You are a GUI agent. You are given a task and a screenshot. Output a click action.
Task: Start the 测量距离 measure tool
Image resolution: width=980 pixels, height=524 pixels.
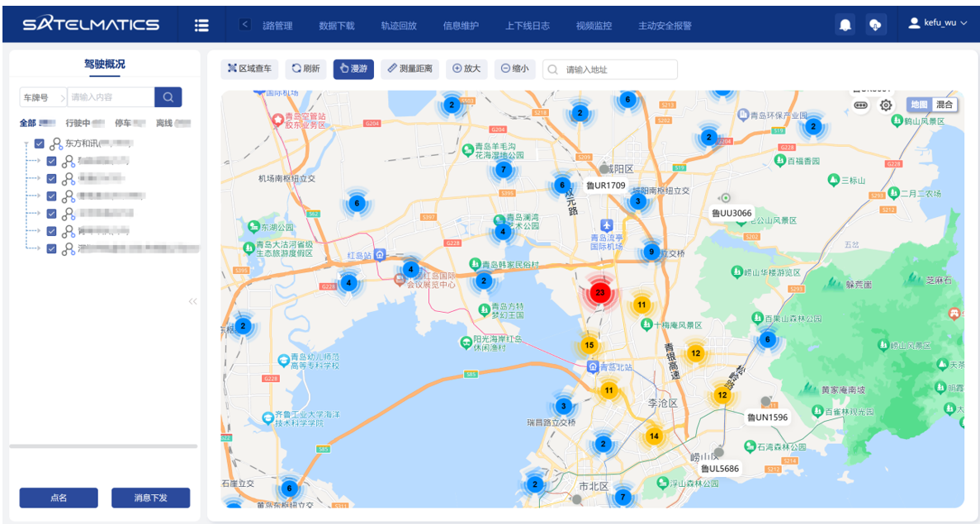(x=410, y=68)
